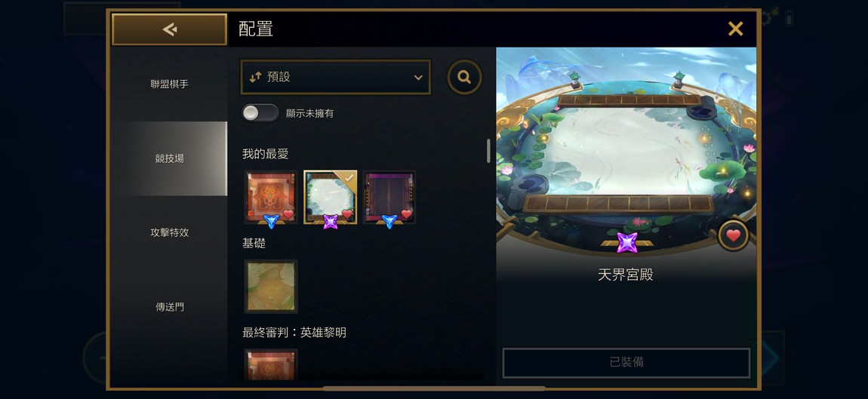The width and height of the screenshot is (868, 399).
Task: Click the arena list scrollbar handle
Action: (488, 151)
